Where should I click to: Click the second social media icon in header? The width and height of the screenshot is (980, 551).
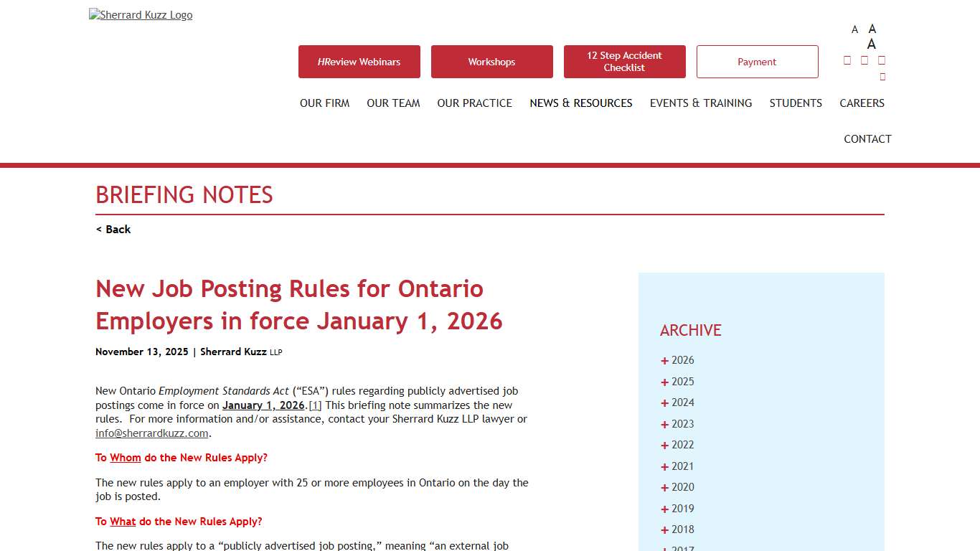864,60
